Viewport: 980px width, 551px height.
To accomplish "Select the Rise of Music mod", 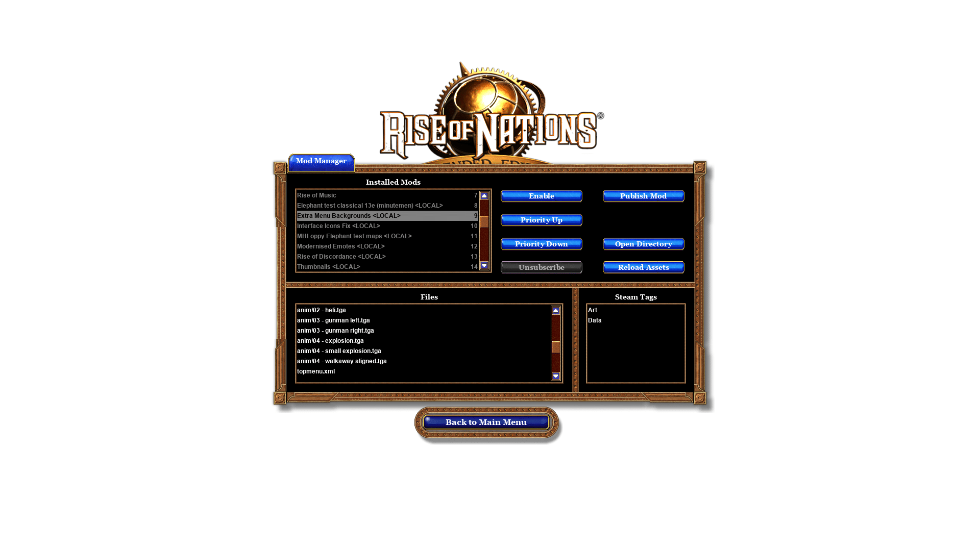I will point(387,195).
